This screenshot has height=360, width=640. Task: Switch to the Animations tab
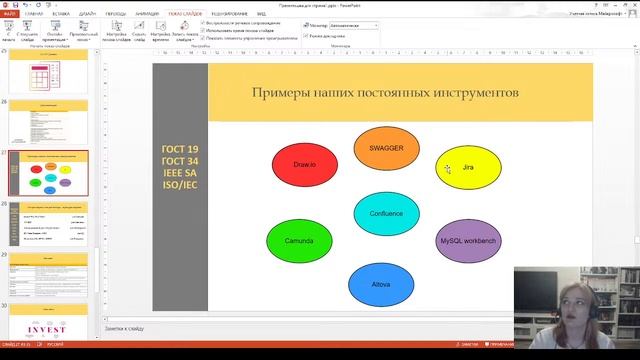tap(147, 13)
